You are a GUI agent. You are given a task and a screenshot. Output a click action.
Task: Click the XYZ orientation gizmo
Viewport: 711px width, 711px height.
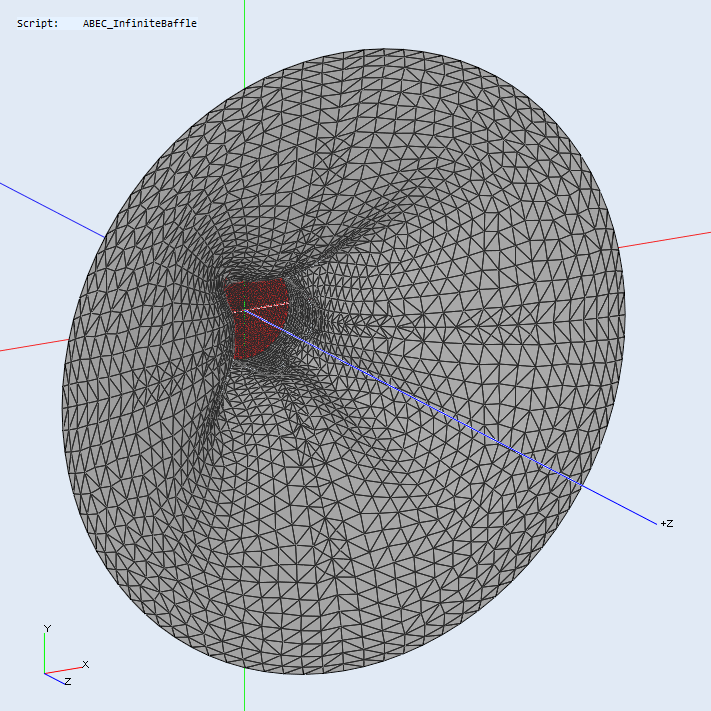click(66, 655)
